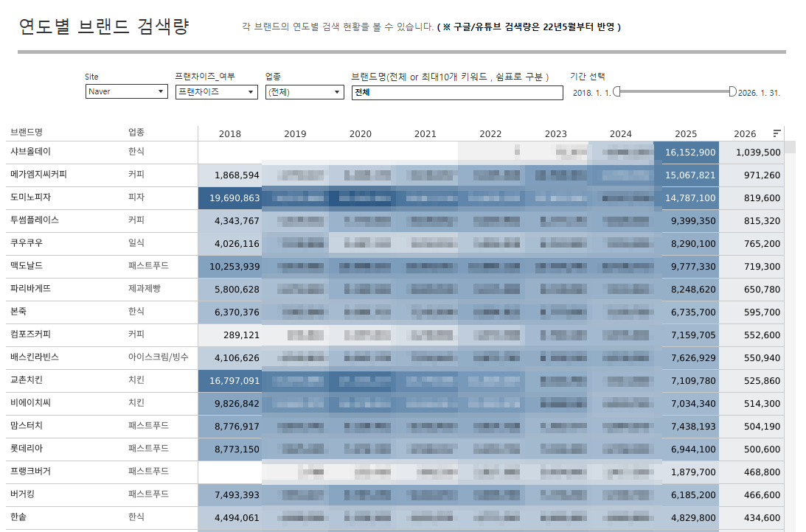The height and width of the screenshot is (532, 806).
Task: Click the 업종 column header
Action: pos(136,133)
